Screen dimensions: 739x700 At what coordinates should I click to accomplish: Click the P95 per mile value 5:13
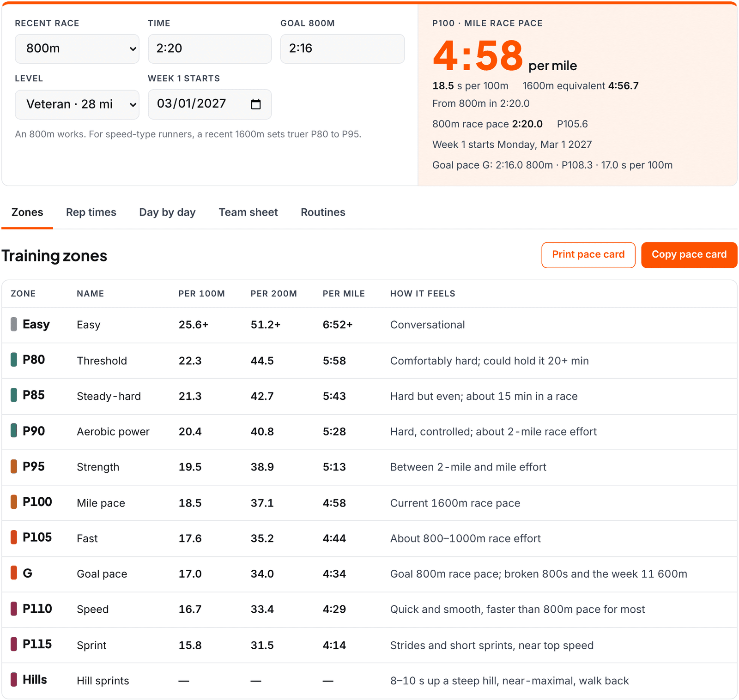click(x=334, y=467)
